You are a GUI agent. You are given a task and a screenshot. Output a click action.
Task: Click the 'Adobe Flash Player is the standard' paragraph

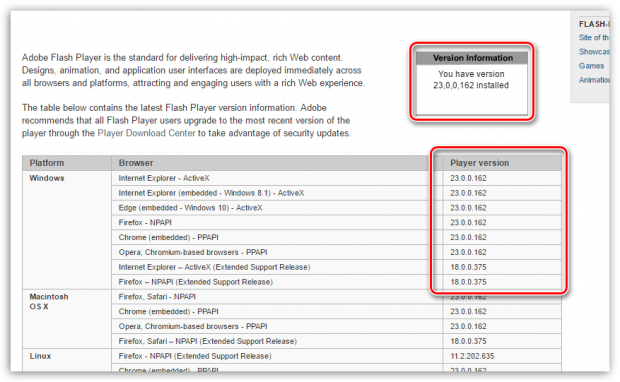click(193, 70)
